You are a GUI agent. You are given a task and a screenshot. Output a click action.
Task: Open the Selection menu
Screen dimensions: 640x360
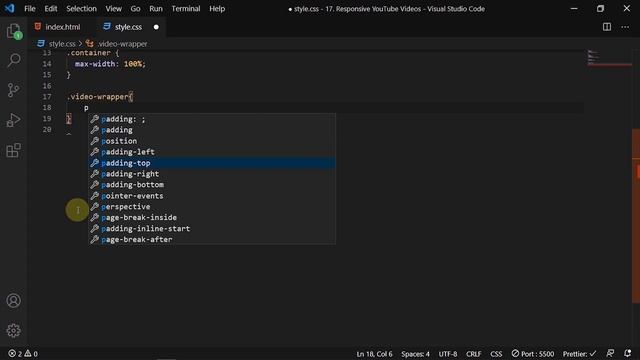click(x=81, y=9)
